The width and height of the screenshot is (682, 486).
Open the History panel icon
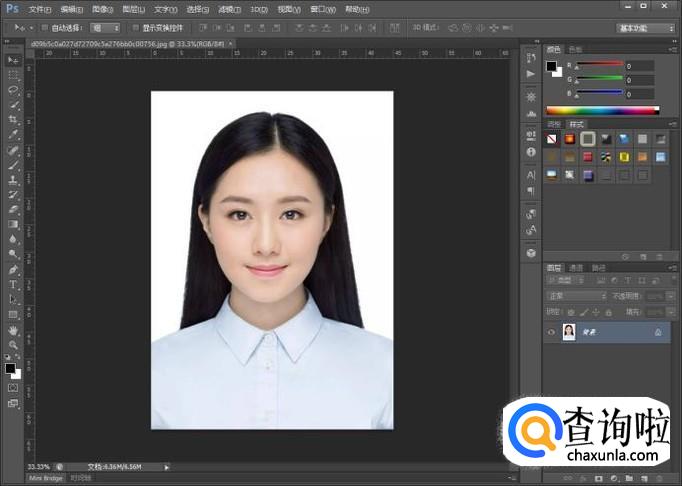531,56
